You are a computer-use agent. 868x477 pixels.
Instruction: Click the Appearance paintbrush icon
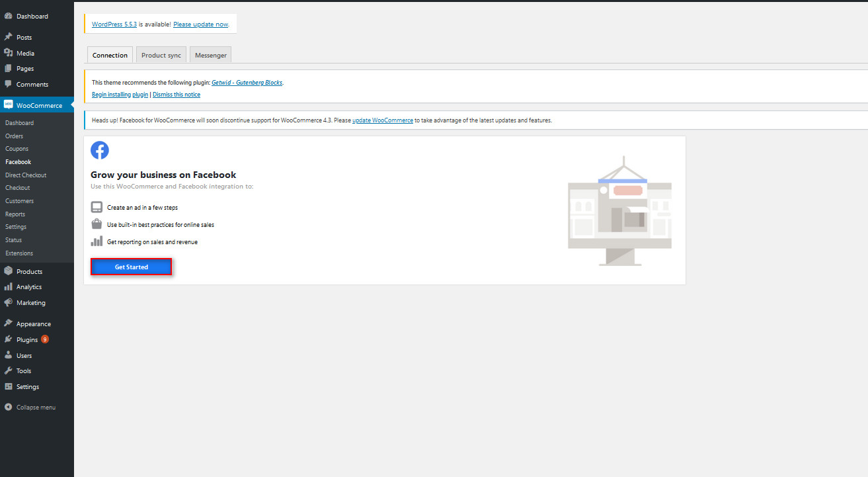(x=8, y=324)
